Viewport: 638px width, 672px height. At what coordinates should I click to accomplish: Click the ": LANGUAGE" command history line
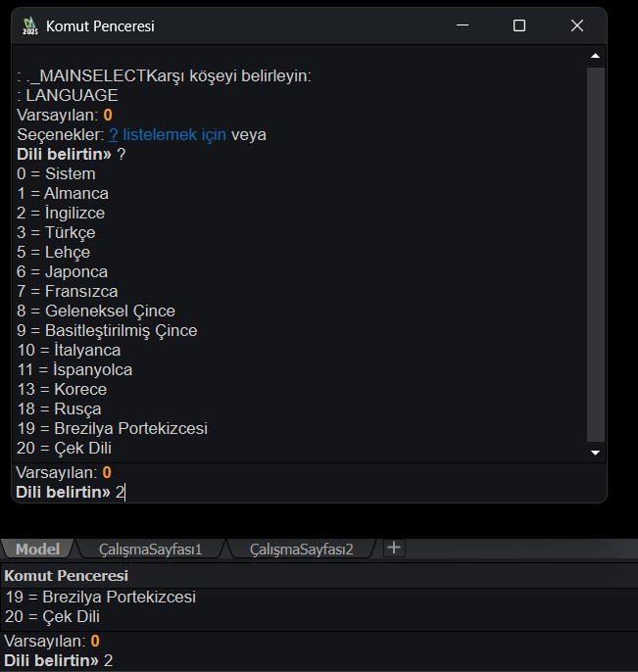click(x=68, y=95)
